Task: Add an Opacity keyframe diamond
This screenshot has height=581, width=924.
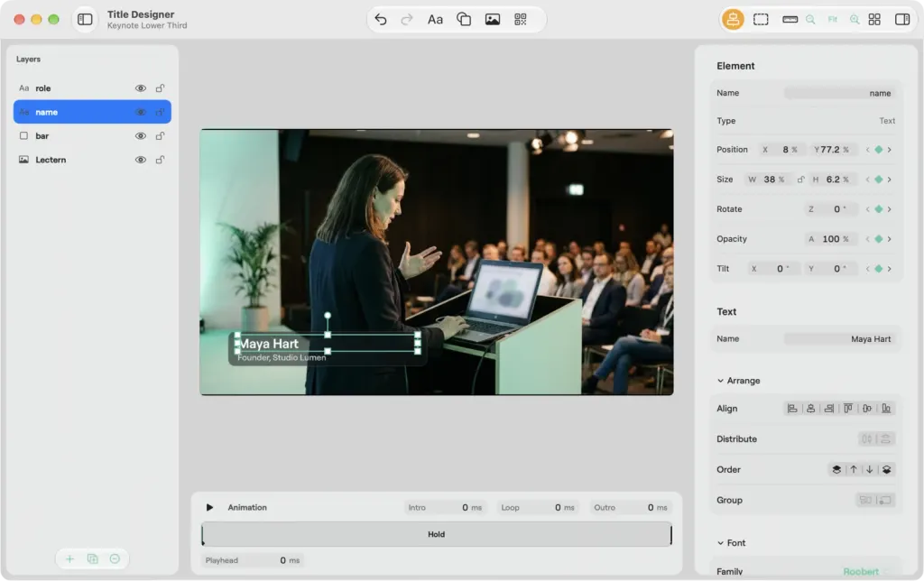Action: (879, 239)
